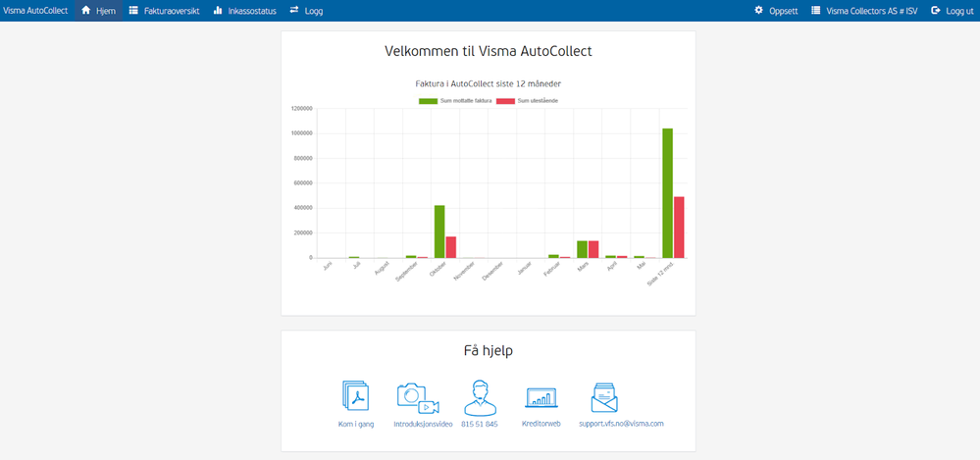980x460 pixels.
Task: Click the red Mars bar in chart
Action: (593, 249)
